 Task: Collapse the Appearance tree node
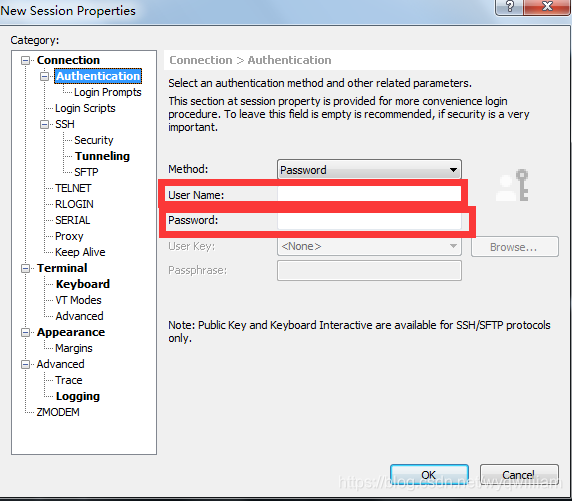25,332
